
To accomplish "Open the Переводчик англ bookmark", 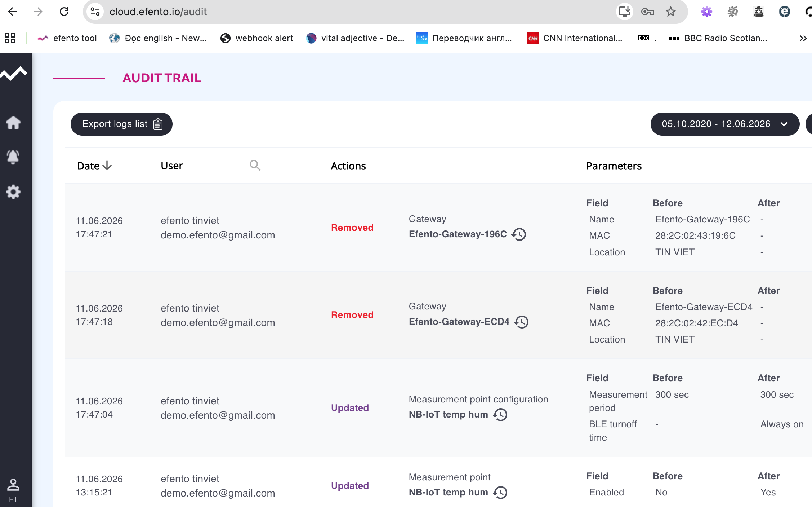I will pyautogui.click(x=464, y=38).
